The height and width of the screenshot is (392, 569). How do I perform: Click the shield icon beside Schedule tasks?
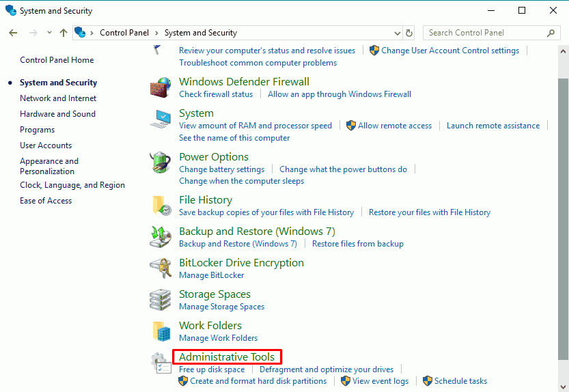tap(428, 381)
